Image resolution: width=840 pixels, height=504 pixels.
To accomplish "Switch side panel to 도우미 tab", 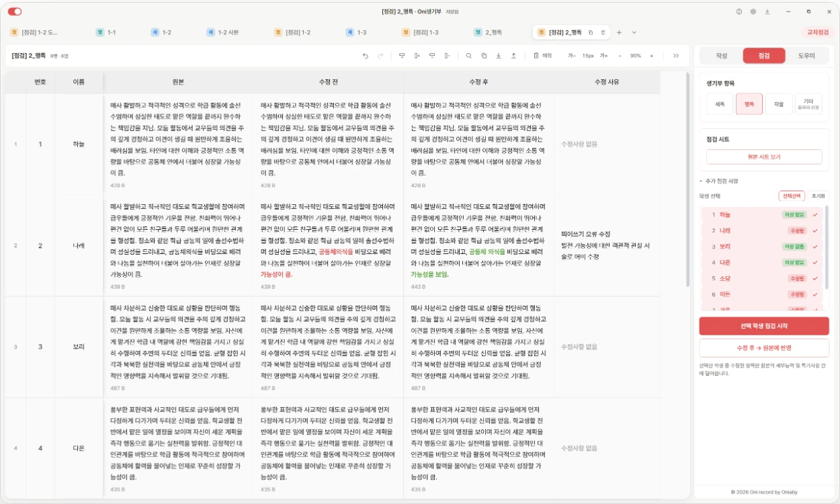I will [x=806, y=56].
